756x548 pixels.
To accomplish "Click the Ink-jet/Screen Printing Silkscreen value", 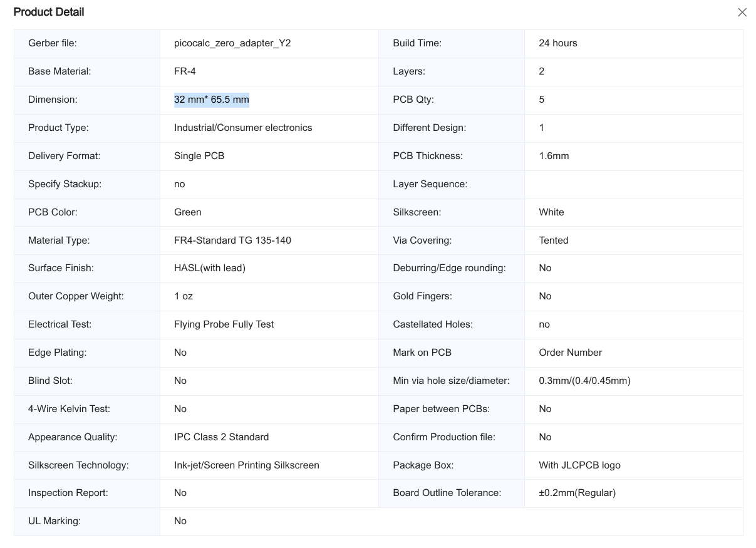I will [x=247, y=465].
